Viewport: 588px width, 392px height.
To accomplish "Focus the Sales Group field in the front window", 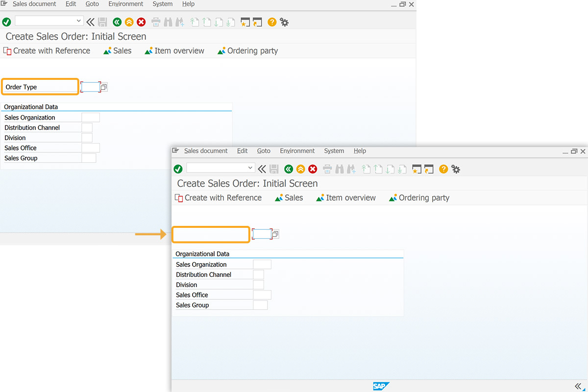I will (260, 305).
